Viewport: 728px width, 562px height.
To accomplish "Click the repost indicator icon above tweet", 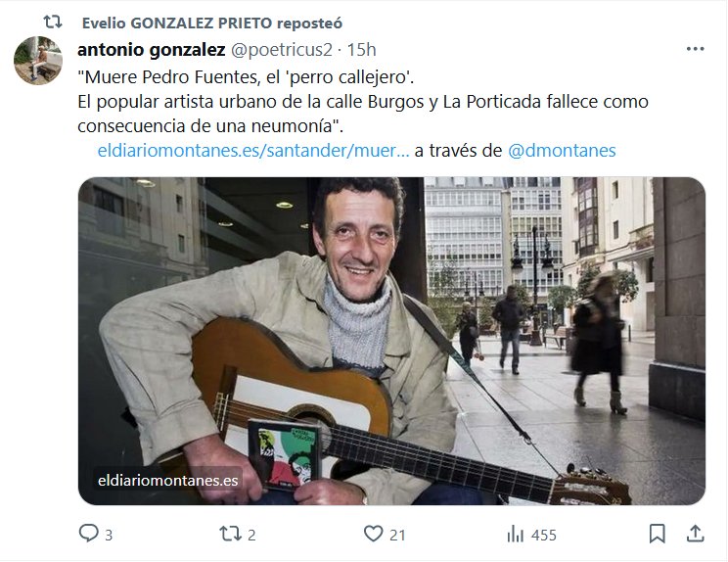I will tap(53, 22).
